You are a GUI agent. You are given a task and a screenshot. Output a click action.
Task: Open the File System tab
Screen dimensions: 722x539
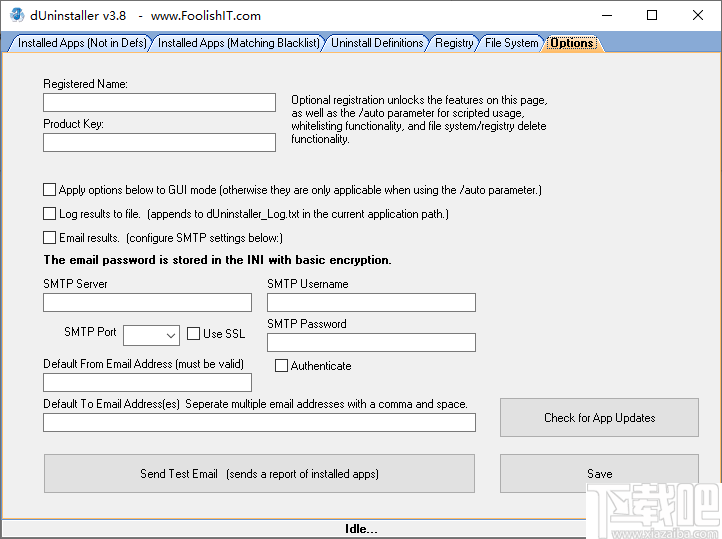point(511,43)
